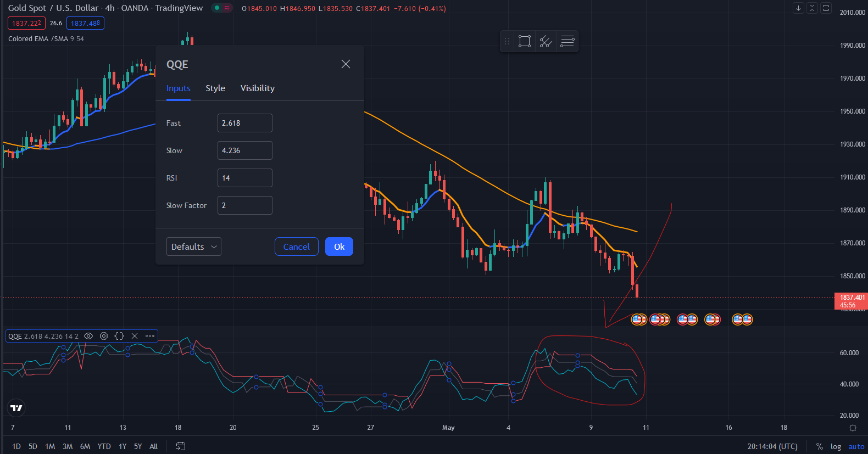
Task: Click the Slow Factor input field
Action: tap(244, 205)
